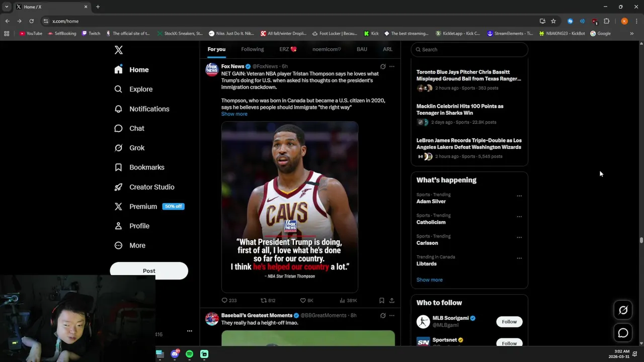Click the page vertical scrollbar thumb
The width and height of the screenshot is (644, 362).
(x=641, y=240)
